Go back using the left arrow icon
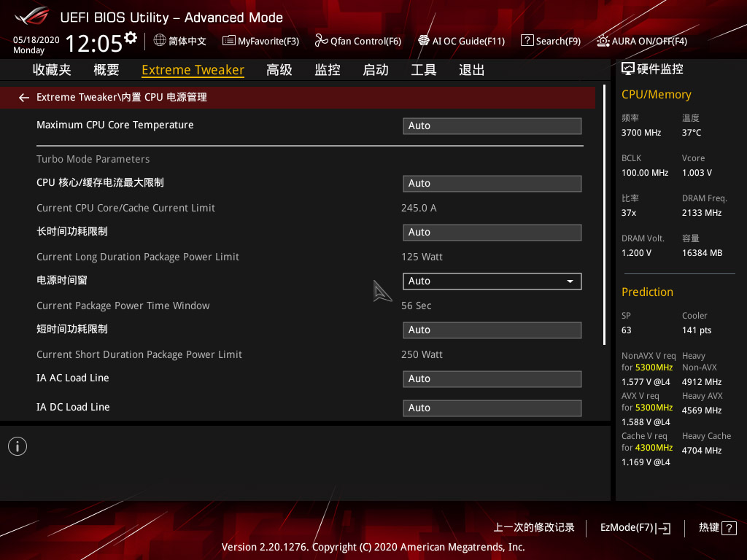 click(x=24, y=97)
